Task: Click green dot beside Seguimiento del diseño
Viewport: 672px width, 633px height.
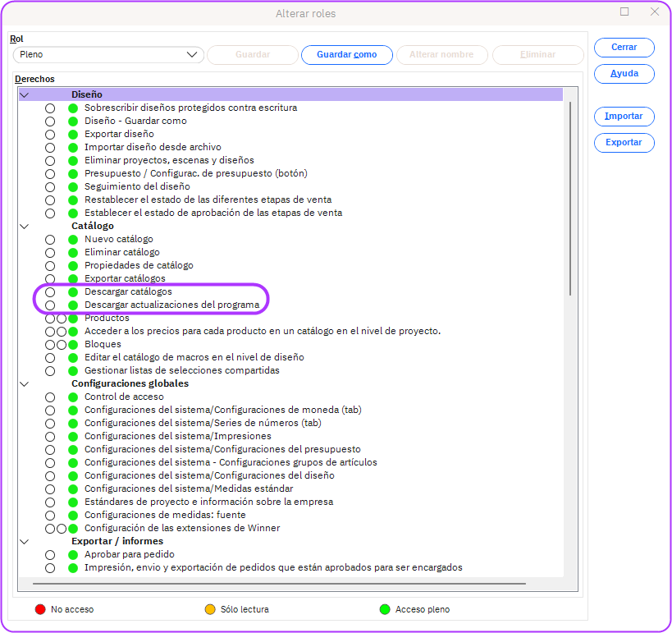Action: [x=73, y=186]
